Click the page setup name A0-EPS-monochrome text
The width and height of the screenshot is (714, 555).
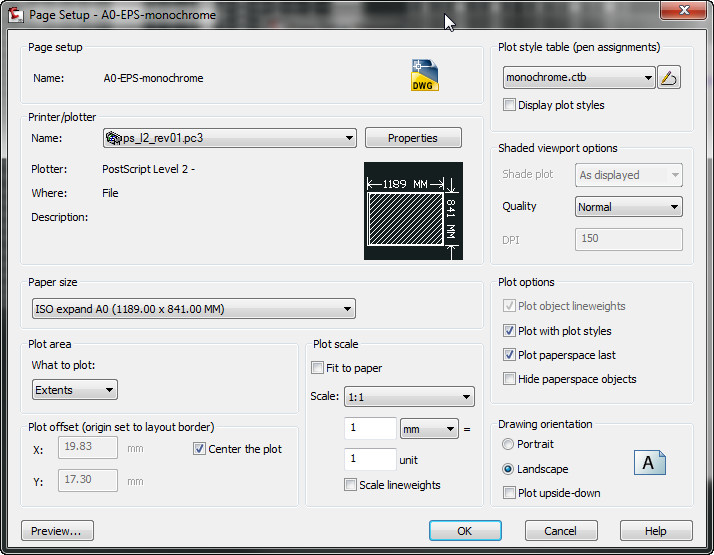click(x=153, y=78)
